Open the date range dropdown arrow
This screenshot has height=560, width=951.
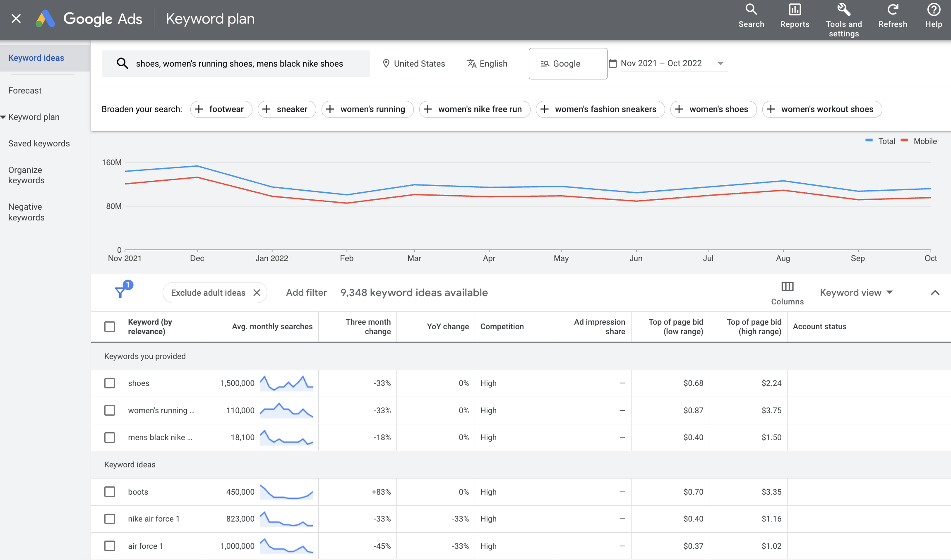[x=720, y=63]
